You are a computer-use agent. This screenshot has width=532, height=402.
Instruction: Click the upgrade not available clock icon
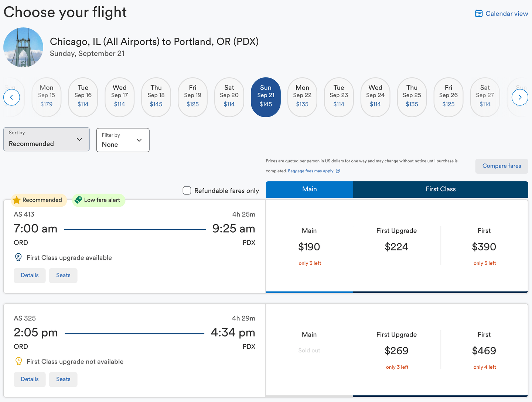[x=18, y=361]
